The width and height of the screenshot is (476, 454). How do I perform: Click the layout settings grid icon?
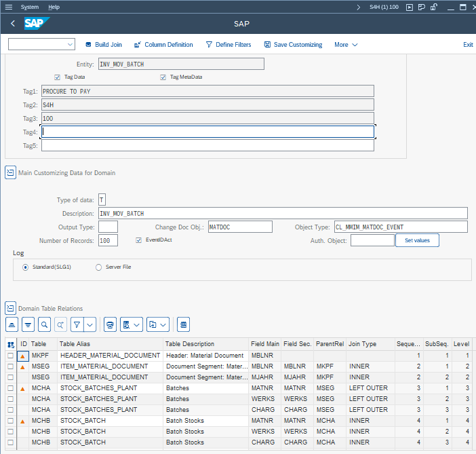click(x=183, y=324)
